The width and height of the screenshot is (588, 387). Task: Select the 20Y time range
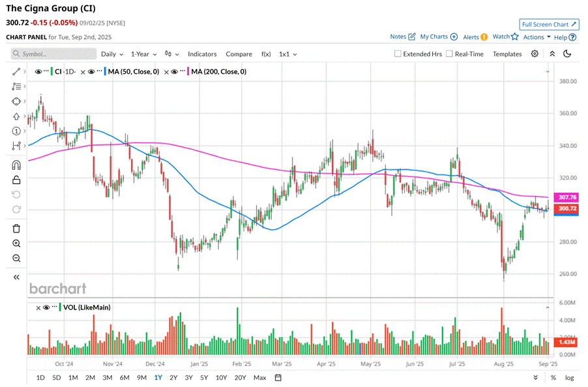click(x=240, y=377)
